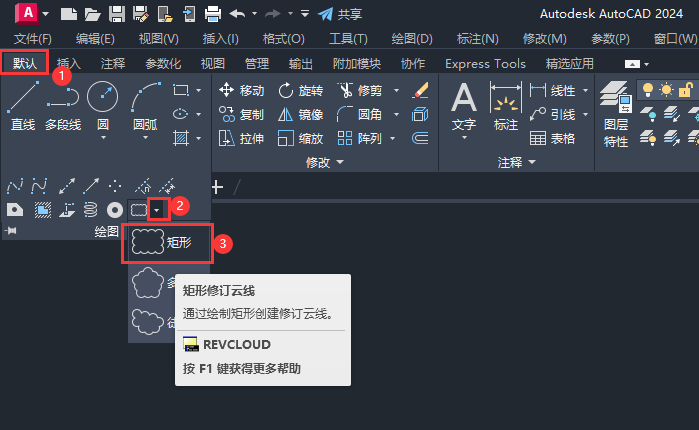The width and height of the screenshot is (699, 430).
Task: Click the Erase eraser icon
Action: click(420, 90)
